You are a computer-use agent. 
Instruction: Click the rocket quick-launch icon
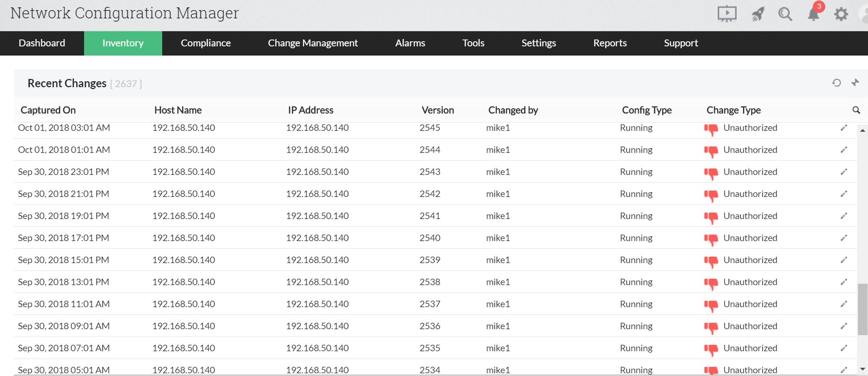[758, 14]
